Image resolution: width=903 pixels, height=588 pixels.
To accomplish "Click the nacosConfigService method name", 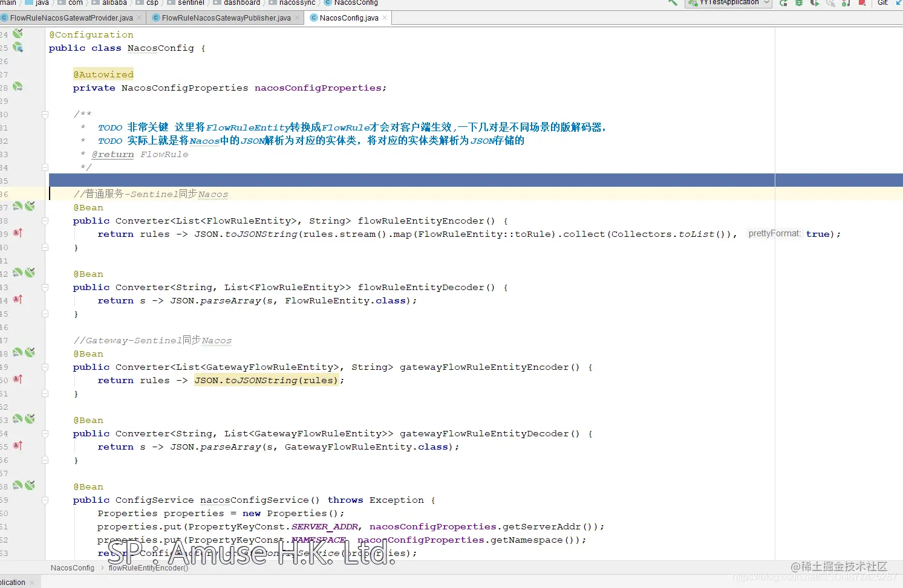I will click(x=255, y=500).
